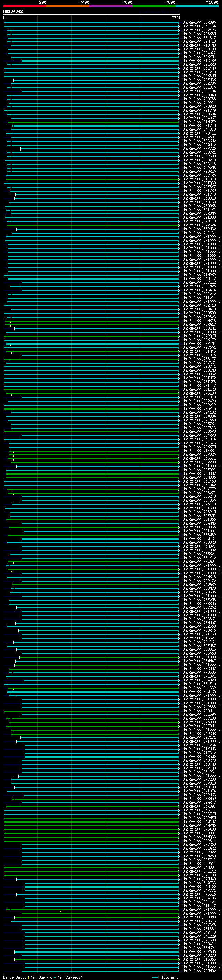Image resolution: width=222 pixels, height=980 pixels.
Task: Click the red ~20% identity scale segment
Action: point(25,6)
